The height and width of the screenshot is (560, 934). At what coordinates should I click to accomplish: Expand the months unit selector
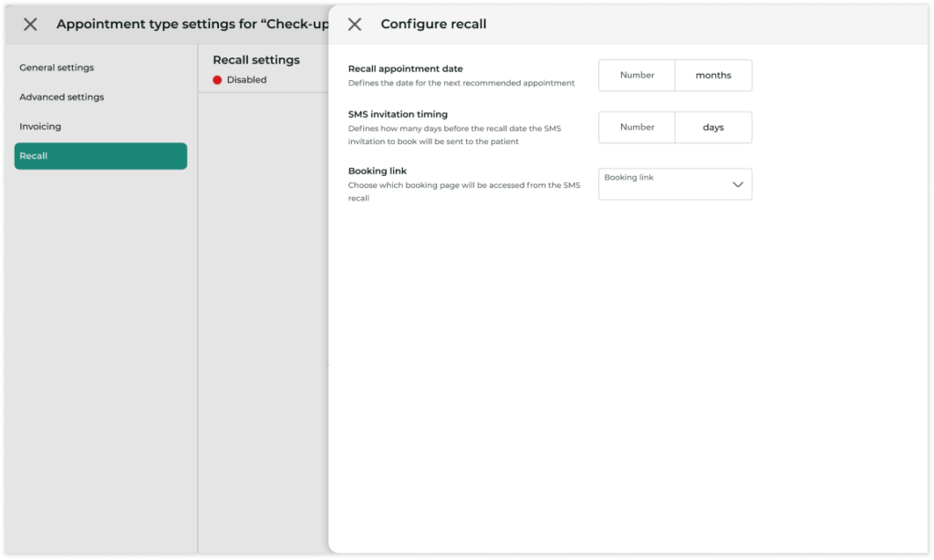pyautogui.click(x=712, y=75)
